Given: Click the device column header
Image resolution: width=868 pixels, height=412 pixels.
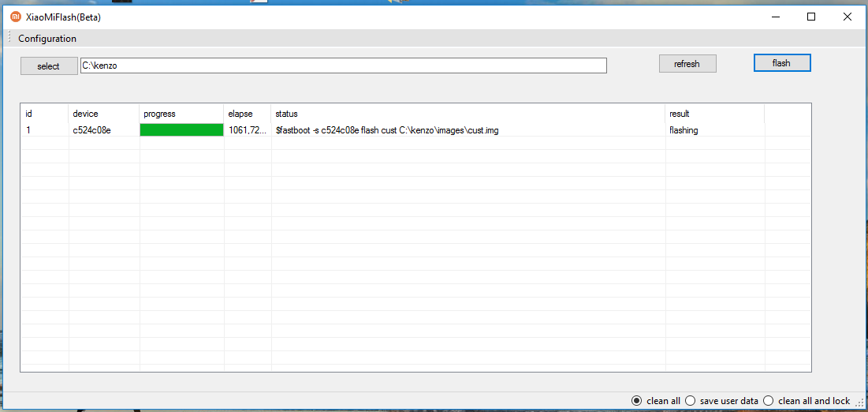Looking at the screenshot, I should coord(104,114).
